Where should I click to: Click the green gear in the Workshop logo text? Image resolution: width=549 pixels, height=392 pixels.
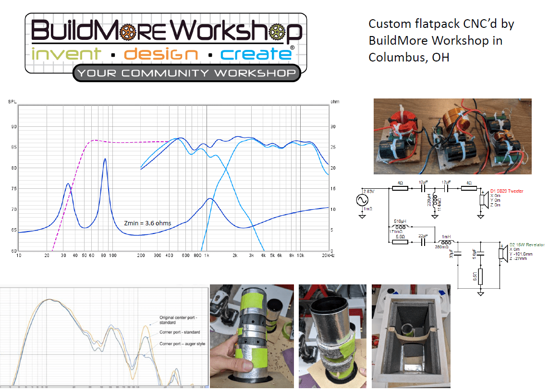(x=277, y=32)
